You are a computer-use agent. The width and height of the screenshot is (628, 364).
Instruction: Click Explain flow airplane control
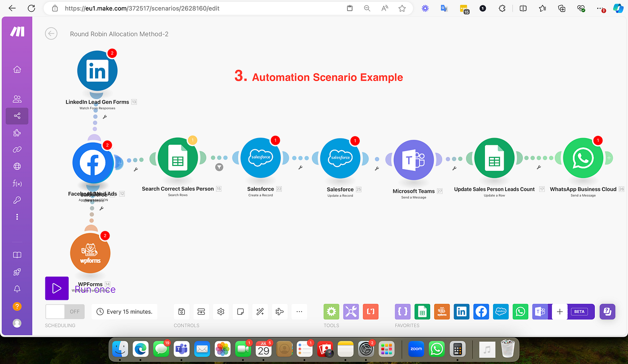(280, 312)
